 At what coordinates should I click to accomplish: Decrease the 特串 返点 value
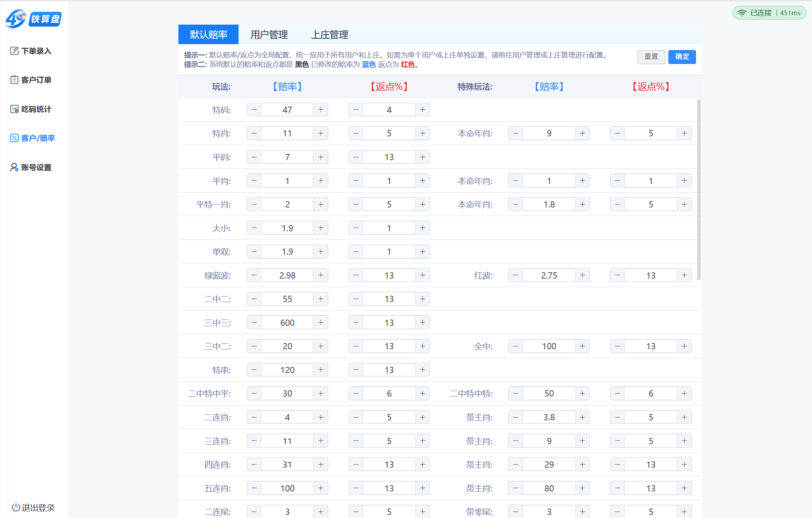(356, 370)
